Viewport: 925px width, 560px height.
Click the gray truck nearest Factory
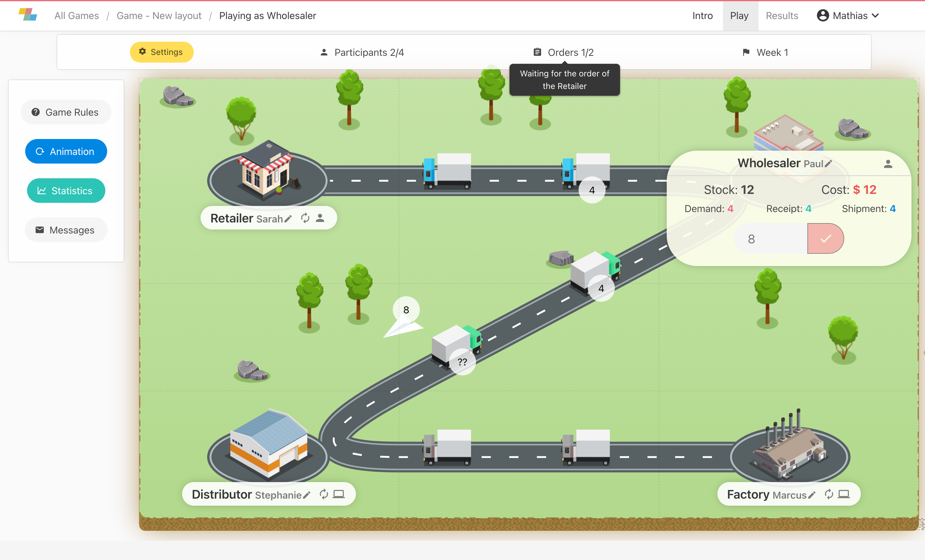click(586, 448)
